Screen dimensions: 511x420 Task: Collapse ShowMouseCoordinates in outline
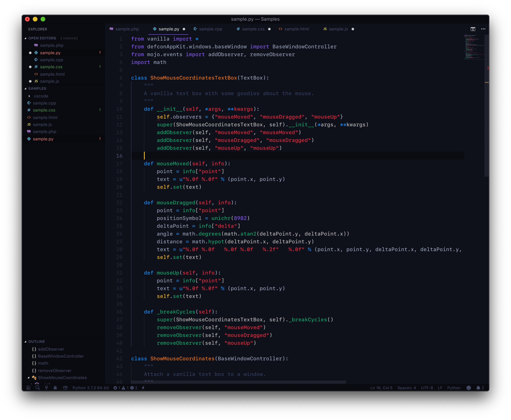(x=28, y=378)
